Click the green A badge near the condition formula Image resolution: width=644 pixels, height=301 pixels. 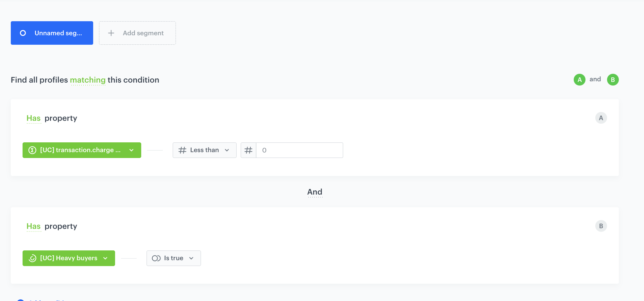pos(580,79)
